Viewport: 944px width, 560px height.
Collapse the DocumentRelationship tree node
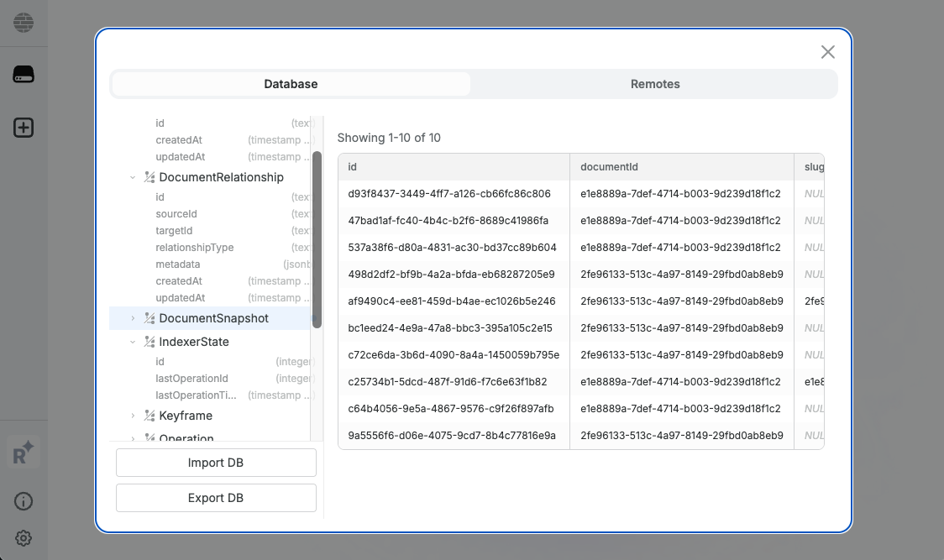[133, 177]
